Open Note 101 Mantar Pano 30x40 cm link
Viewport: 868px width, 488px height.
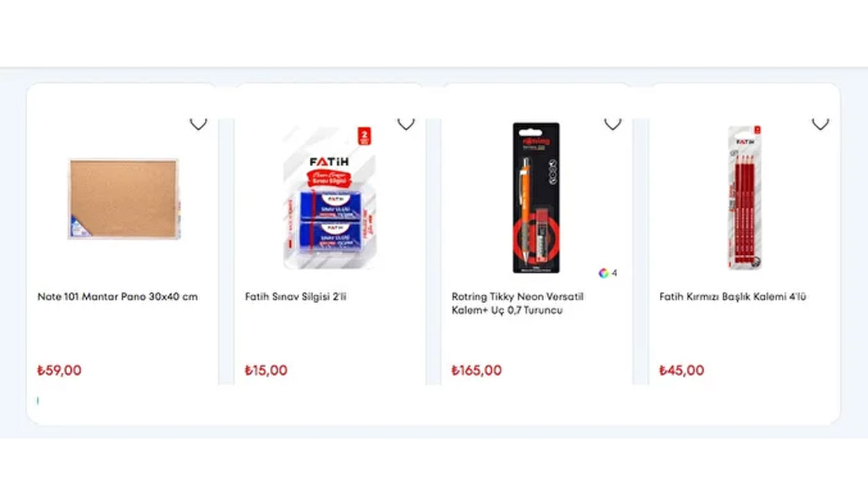pyautogui.click(x=117, y=297)
